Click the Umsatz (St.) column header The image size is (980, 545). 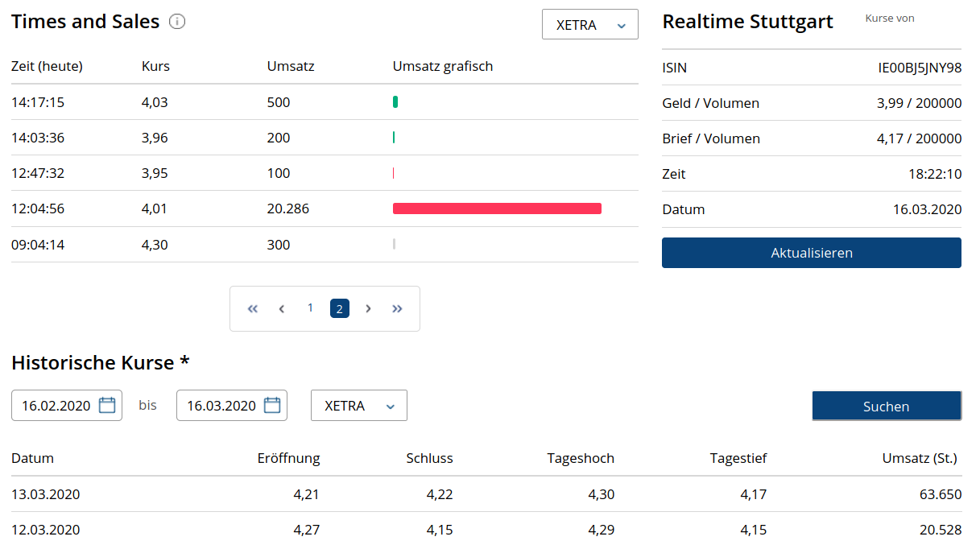(919, 458)
